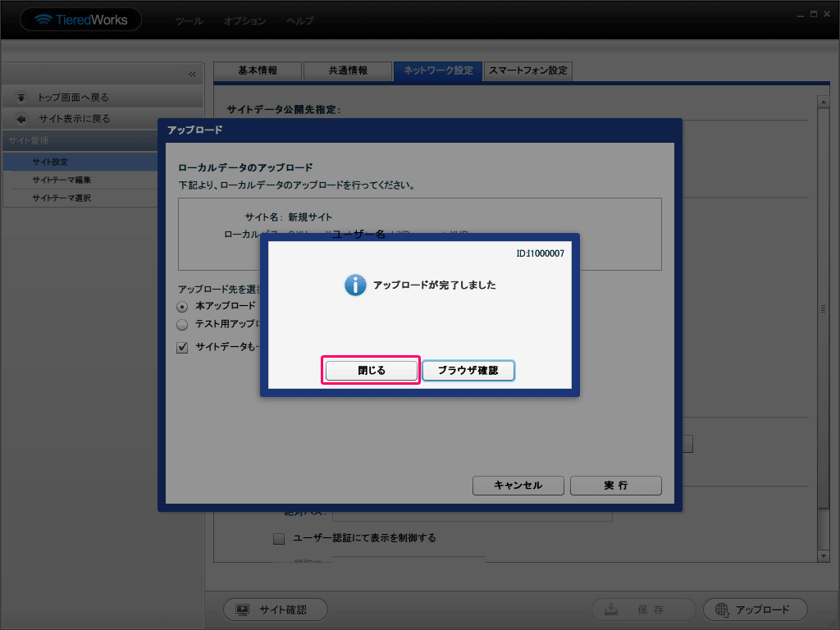Viewport: 840px width, 630px height.
Task: Collapse the sidebar with double-chevron icon
Action: click(192, 75)
